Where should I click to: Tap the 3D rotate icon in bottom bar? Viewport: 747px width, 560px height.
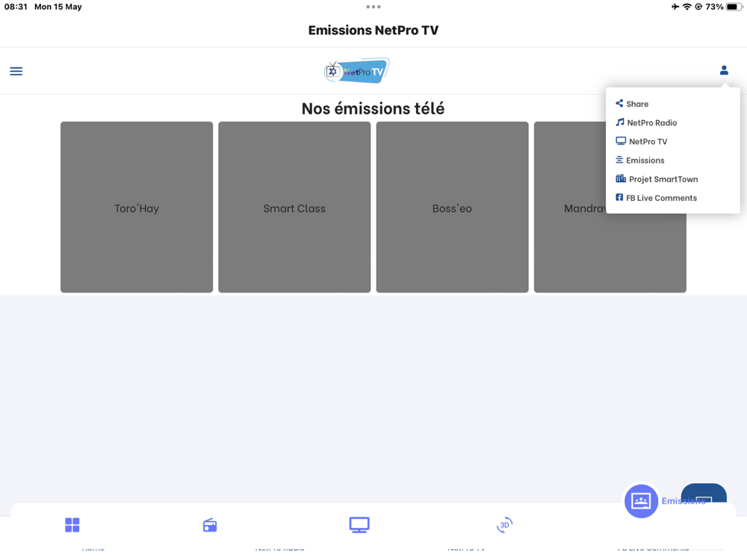pyautogui.click(x=504, y=525)
